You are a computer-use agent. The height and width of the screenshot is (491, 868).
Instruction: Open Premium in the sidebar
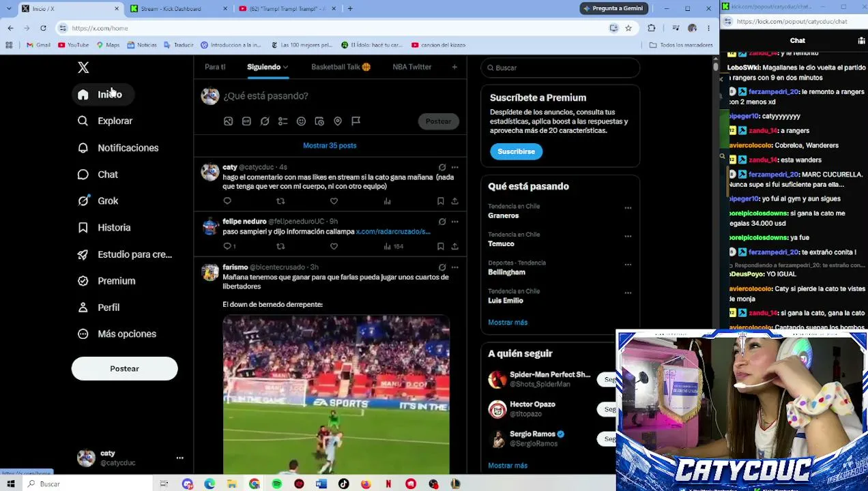(106, 281)
